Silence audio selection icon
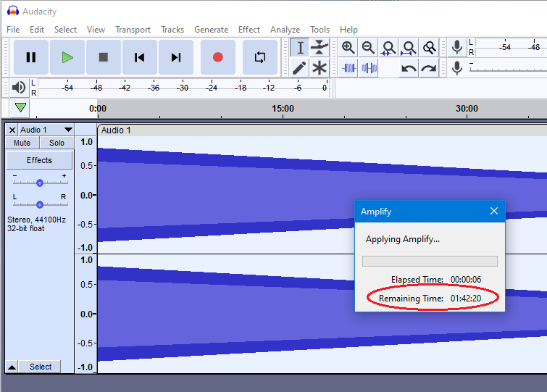 tap(369, 68)
